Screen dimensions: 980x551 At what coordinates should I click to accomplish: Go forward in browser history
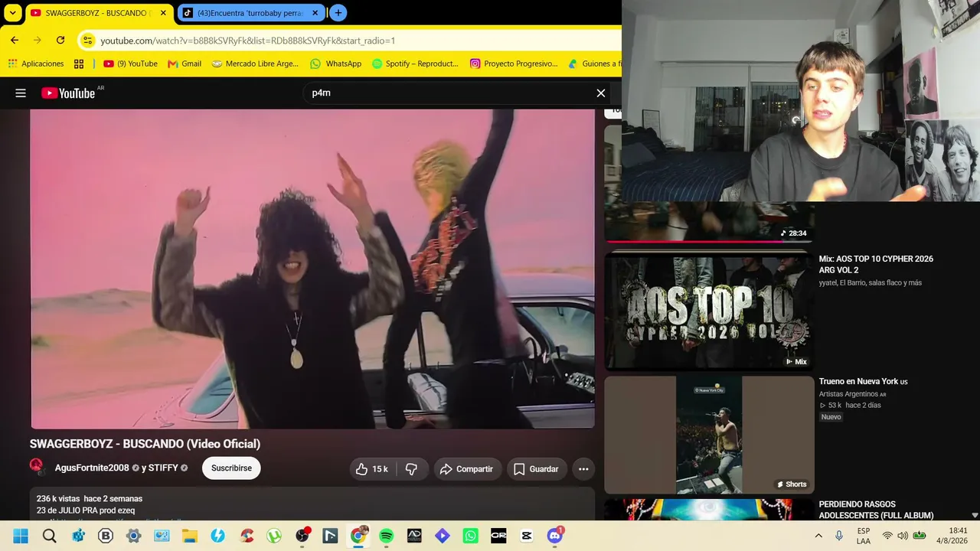click(37, 40)
